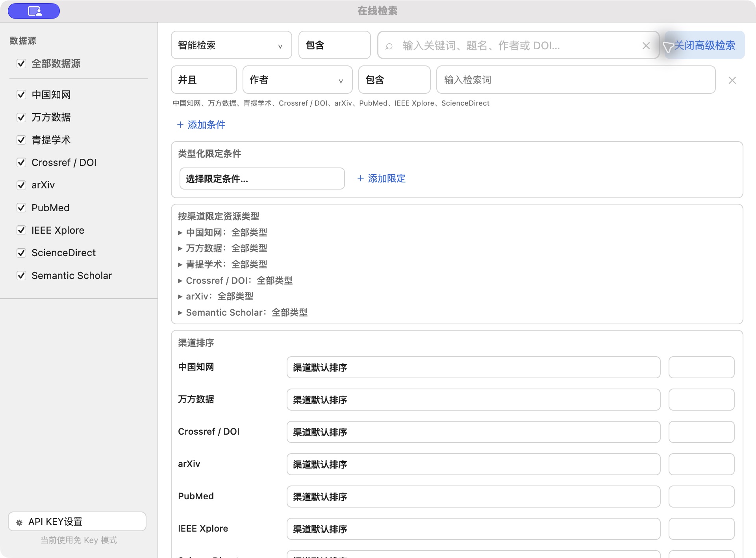Toggle IEEE Xplore checkbox
Viewport: 756px width, 558px height.
[21, 230]
